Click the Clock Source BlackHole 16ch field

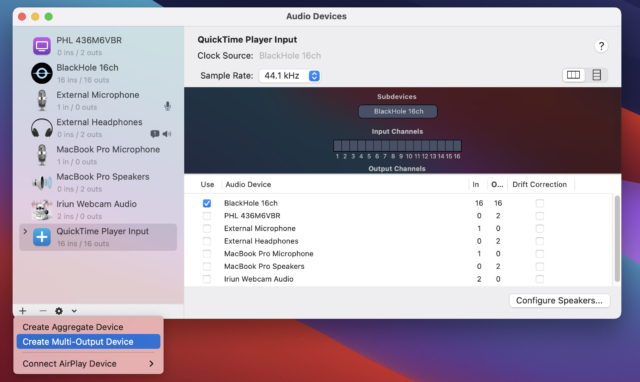pyautogui.click(x=290, y=56)
